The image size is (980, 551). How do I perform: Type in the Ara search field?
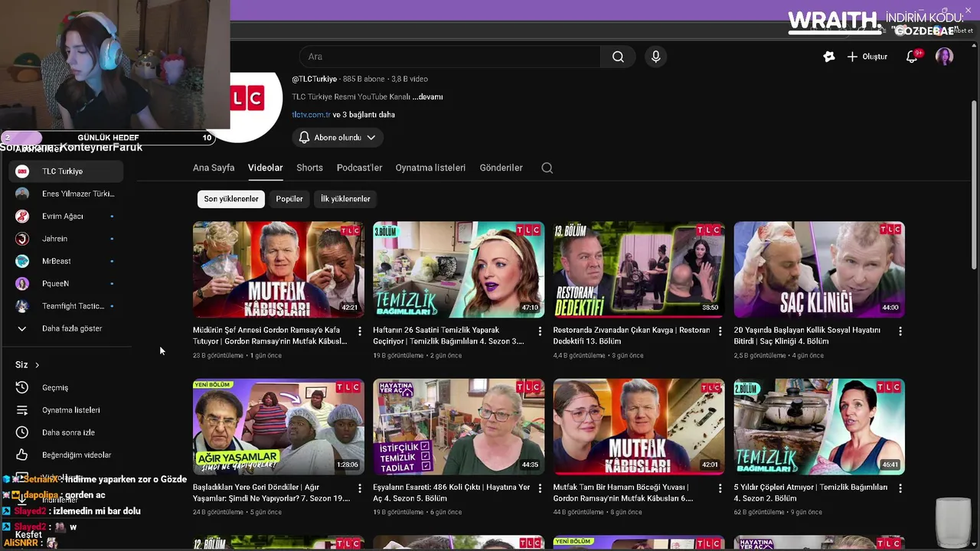click(450, 57)
